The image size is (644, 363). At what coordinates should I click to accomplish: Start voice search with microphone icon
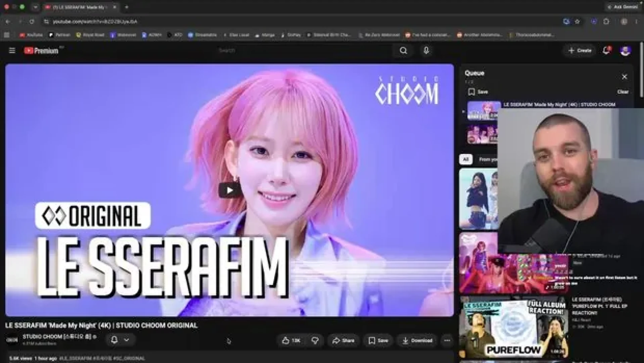(426, 50)
